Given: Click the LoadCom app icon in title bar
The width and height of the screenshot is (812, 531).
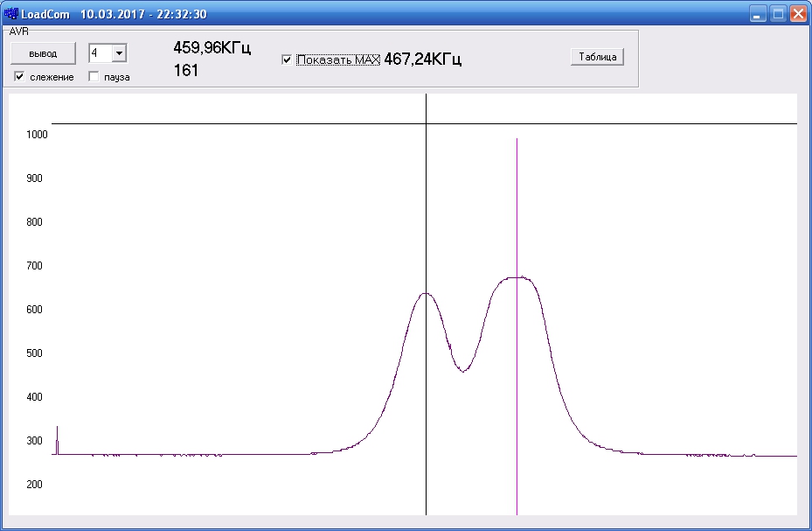Looking at the screenshot, I should [10, 14].
